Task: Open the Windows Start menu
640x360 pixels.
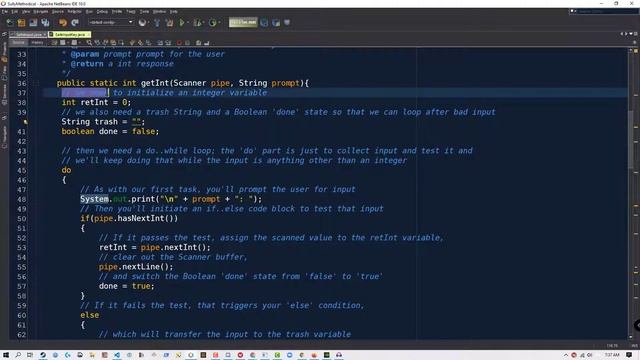Action: (x=6, y=355)
